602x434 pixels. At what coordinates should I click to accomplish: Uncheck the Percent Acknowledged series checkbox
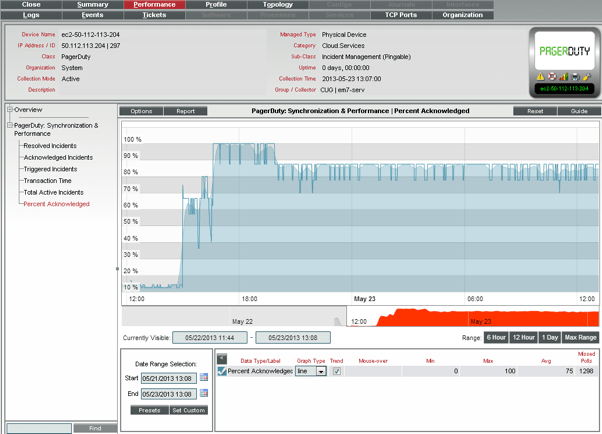222,371
